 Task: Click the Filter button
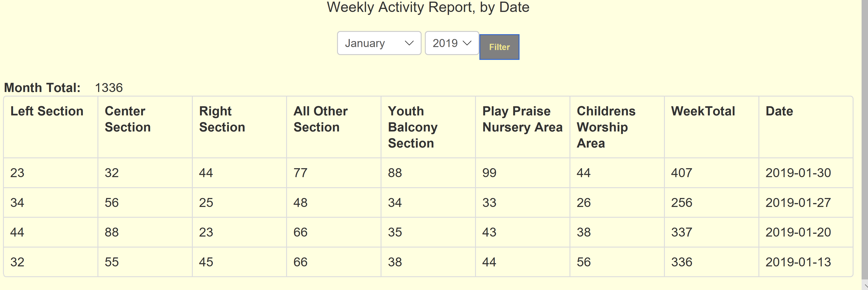[499, 47]
